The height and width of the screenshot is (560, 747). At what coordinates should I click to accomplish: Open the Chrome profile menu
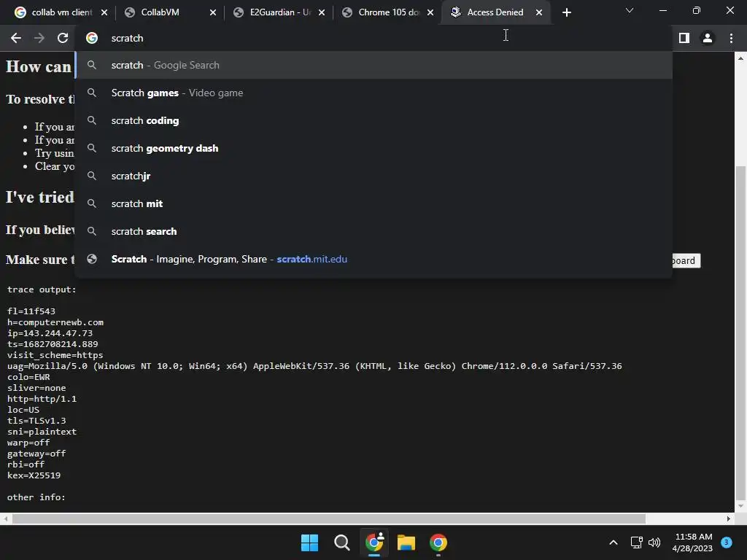pyautogui.click(x=708, y=38)
